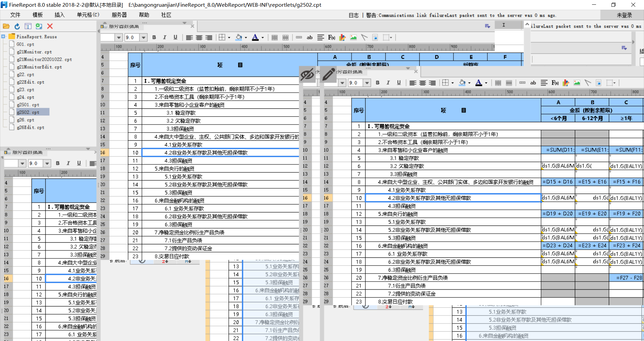Open font name dropdown in upper toolbar
This screenshot has height=341, width=644.
pos(118,38)
